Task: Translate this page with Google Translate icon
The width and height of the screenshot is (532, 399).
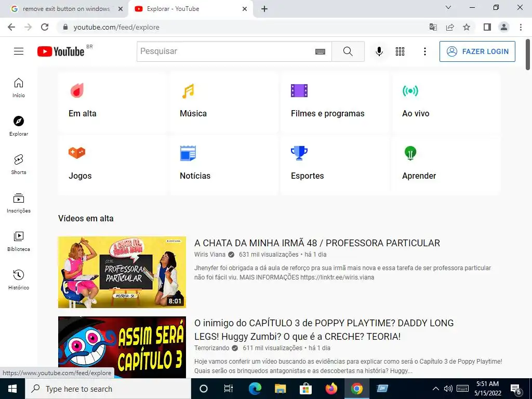Action: click(433, 27)
